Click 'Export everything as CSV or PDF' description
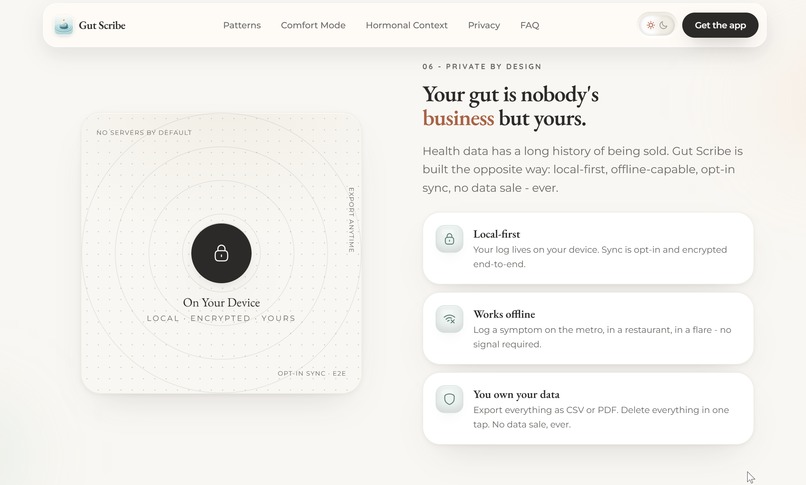Screen dimensions: 806x485 [601, 417]
